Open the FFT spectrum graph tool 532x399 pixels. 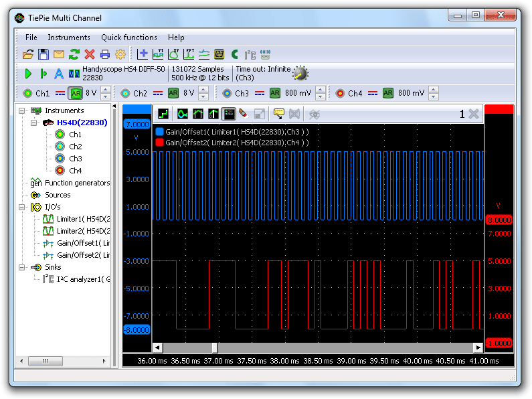click(x=189, y=54)
